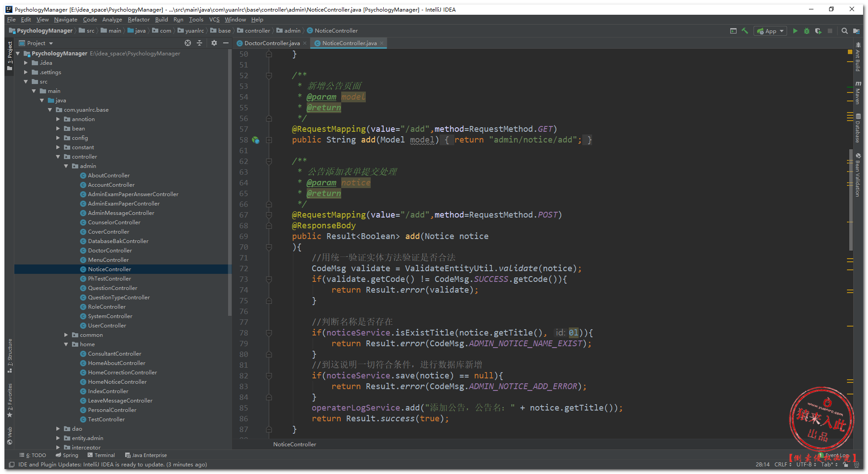The image size is (868, 474).
Task: Open Search Everywhere magnifier icon
Action: (x=844, y=31)
